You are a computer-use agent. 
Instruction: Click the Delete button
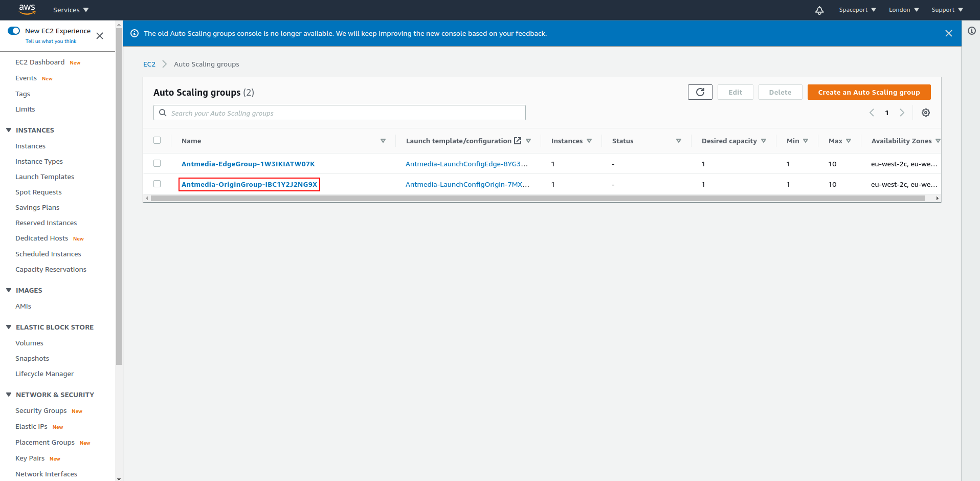[780, 92]
